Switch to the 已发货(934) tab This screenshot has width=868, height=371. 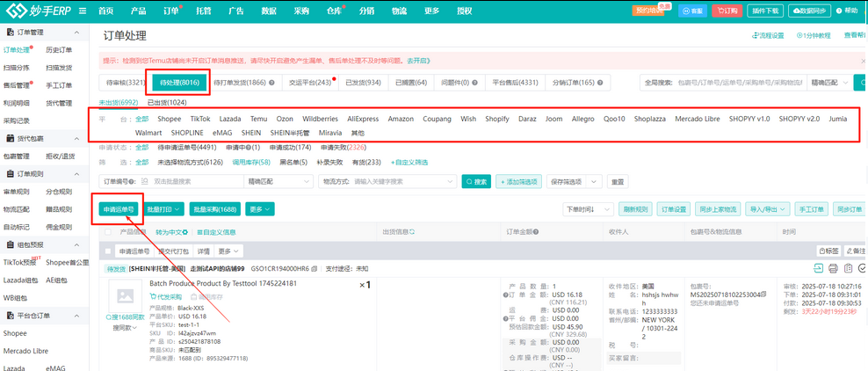[363, 83]
